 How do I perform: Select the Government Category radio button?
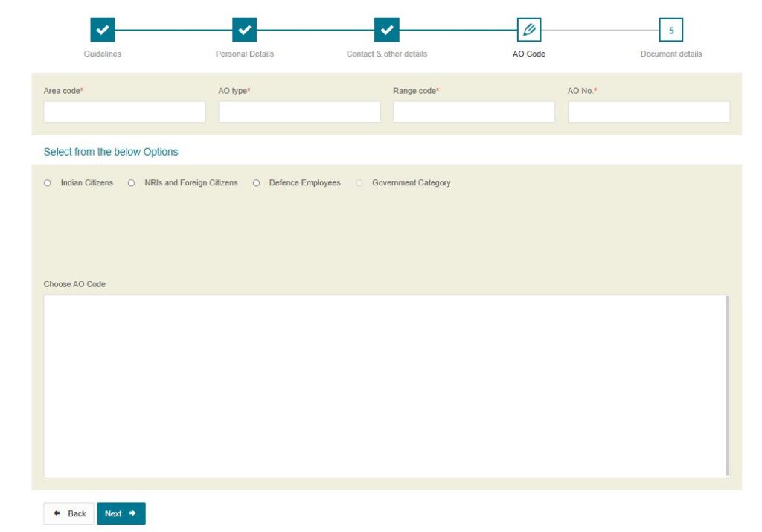click(359, 182)
